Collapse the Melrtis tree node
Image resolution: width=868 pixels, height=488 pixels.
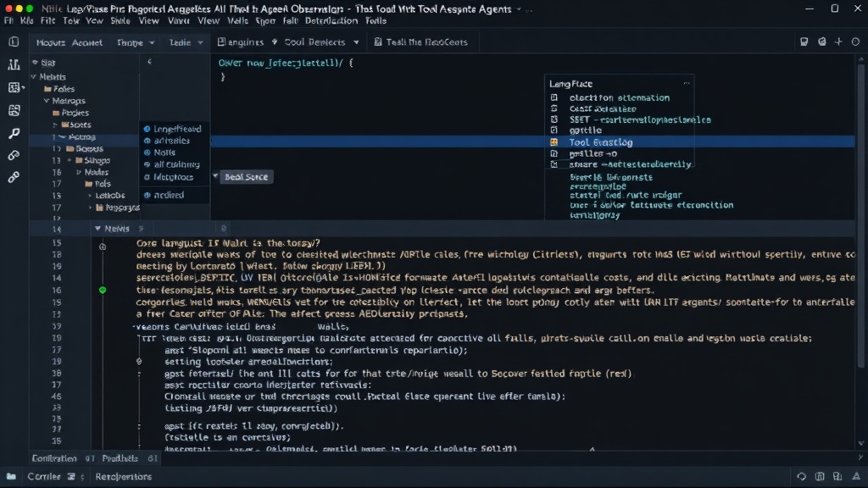pos(34,76)
